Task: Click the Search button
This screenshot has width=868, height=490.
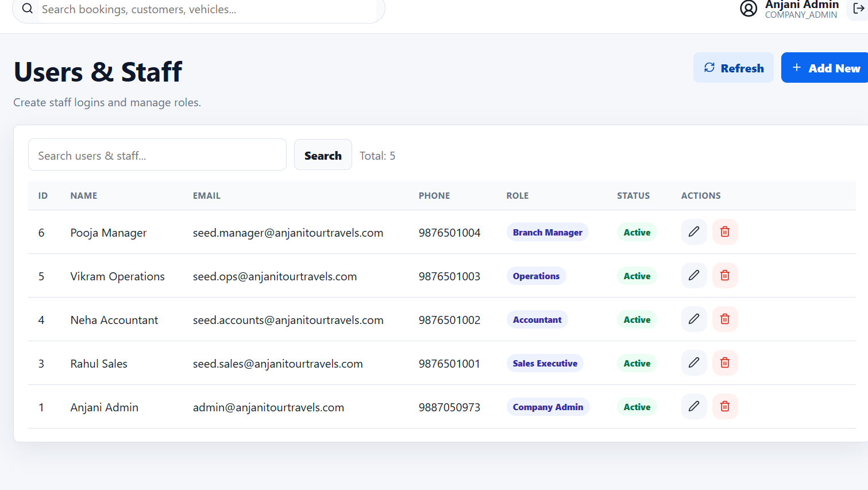Action: (x=323, y=155)
